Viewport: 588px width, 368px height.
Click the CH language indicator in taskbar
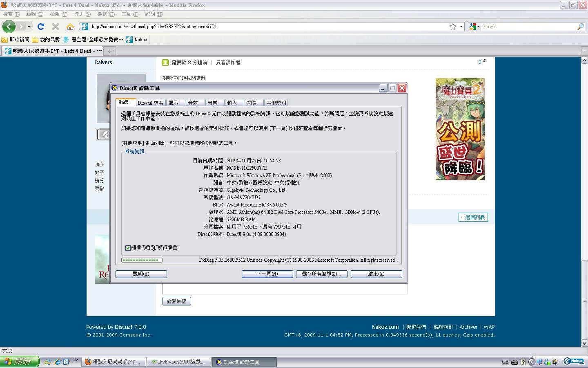click(x=505, y=362)
